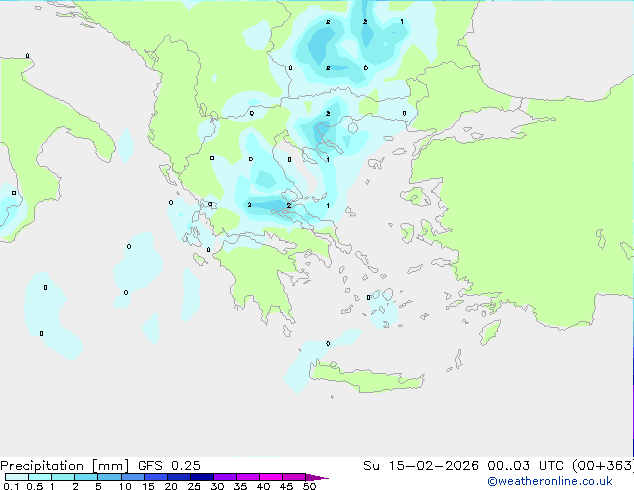Click the "30" legend scale label
Screen dimensions: 634x490
pos(217,486)
